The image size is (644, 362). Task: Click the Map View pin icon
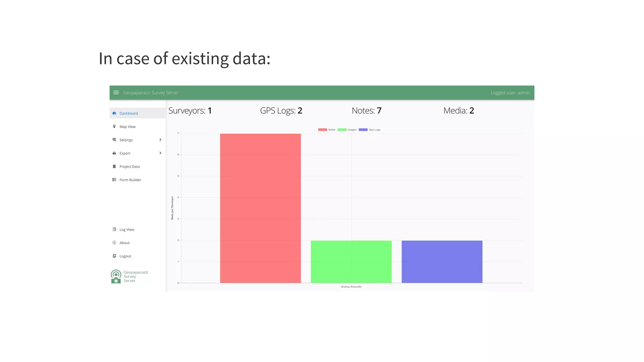click(x=114, y=127)
